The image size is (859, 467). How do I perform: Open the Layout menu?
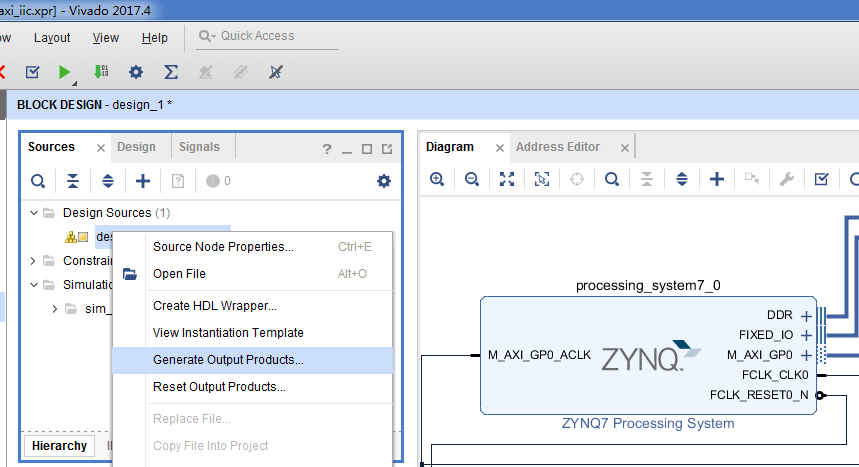(52, 38)
